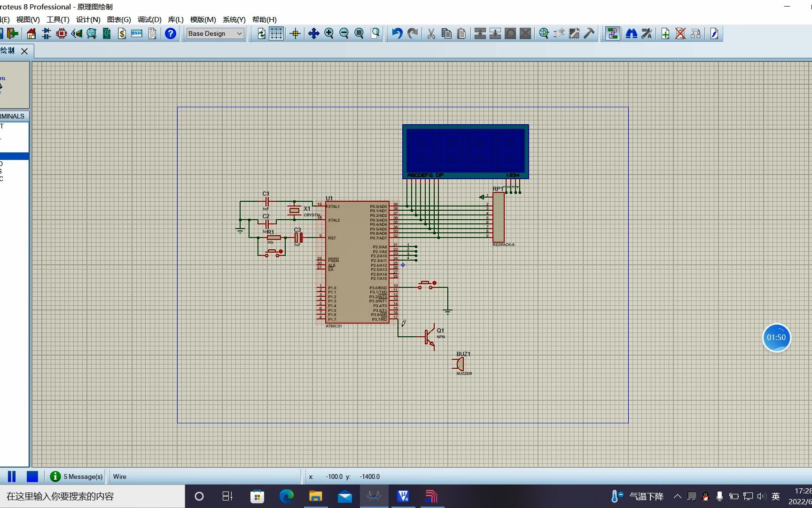This screenshot has height=508, width=812.
Task: Click the 7-segment display component
Action: [x=466, y=151]
